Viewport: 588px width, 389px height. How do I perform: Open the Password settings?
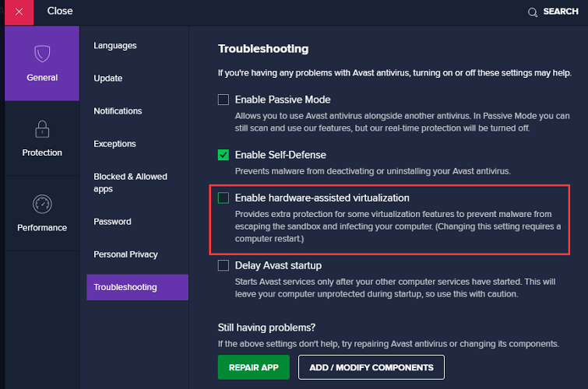(112, 222)
